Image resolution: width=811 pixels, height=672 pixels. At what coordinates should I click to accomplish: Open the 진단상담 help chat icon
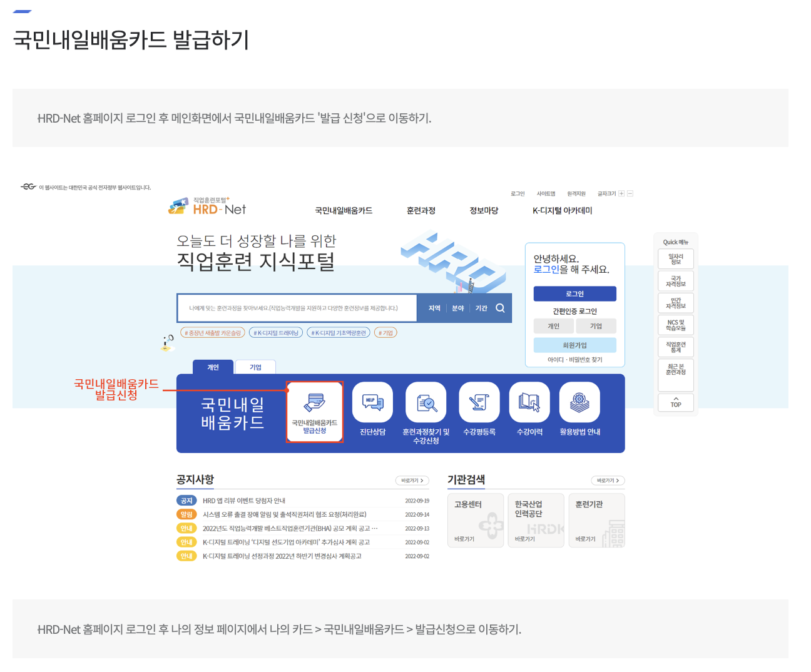(373, 402)
